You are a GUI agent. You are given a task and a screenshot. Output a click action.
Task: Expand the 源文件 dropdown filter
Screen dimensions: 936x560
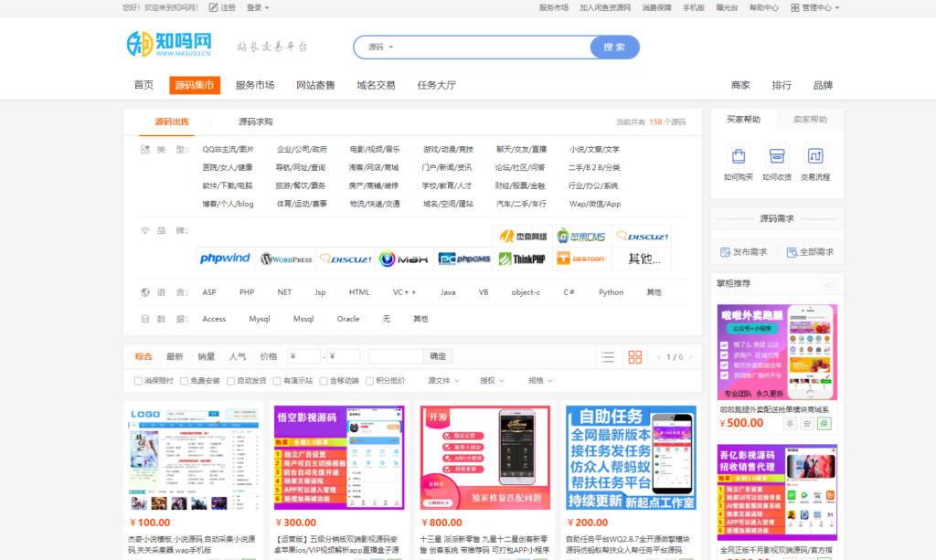coord(443,381)
